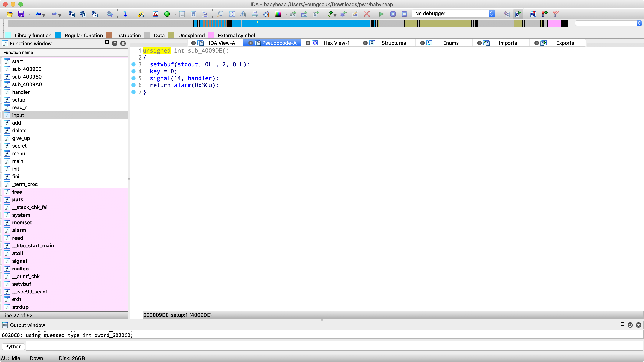Click the printer icon in toolbar
644x362 pixels.
pyautogui.click(x=255, y=14)
